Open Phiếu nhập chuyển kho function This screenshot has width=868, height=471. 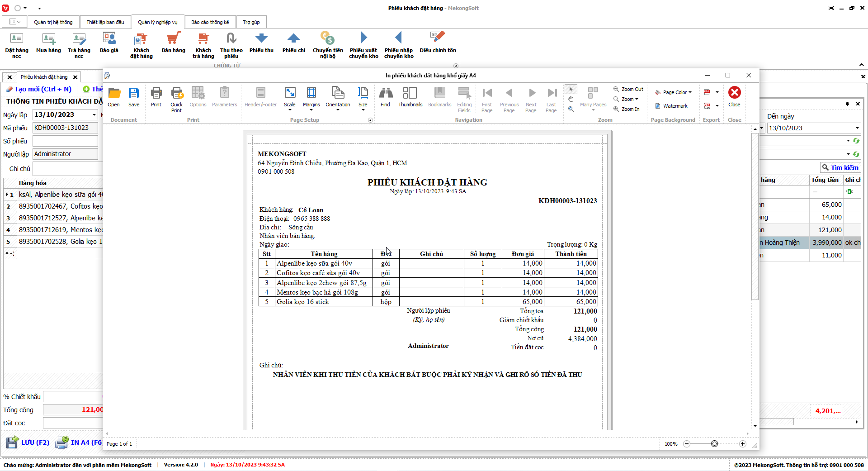point(399,45)
